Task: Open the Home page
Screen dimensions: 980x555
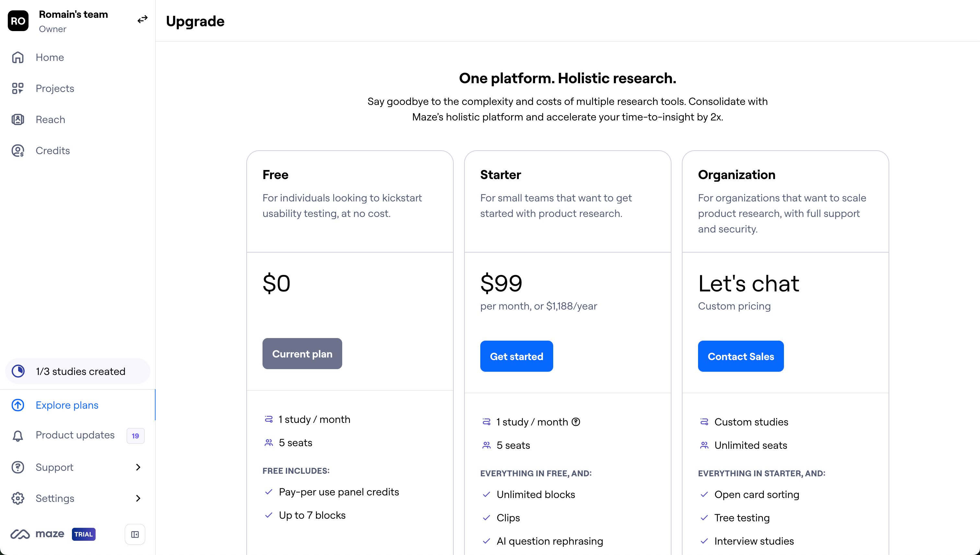Action: click(77, 57)
